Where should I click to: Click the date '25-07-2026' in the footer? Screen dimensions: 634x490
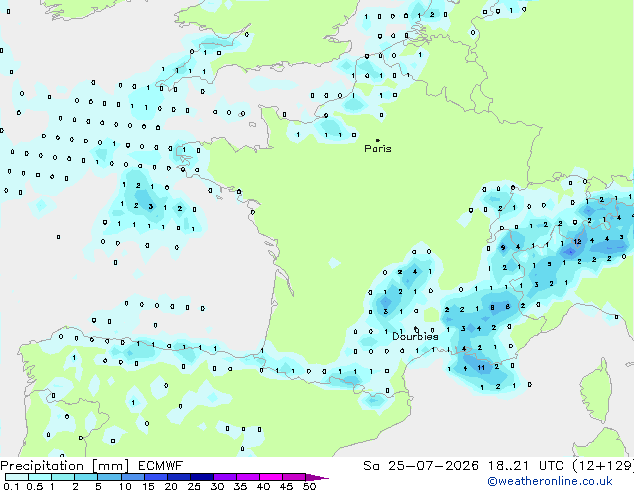[x=433, y=466]
